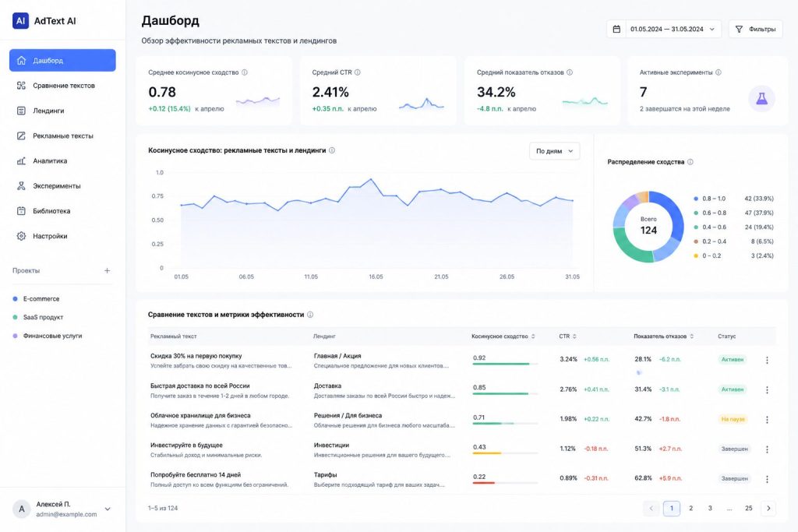Click info icon next to chart title Косинусное сходство
The image size is (798, 532).
pyautogui.click(x=332, y=150)
